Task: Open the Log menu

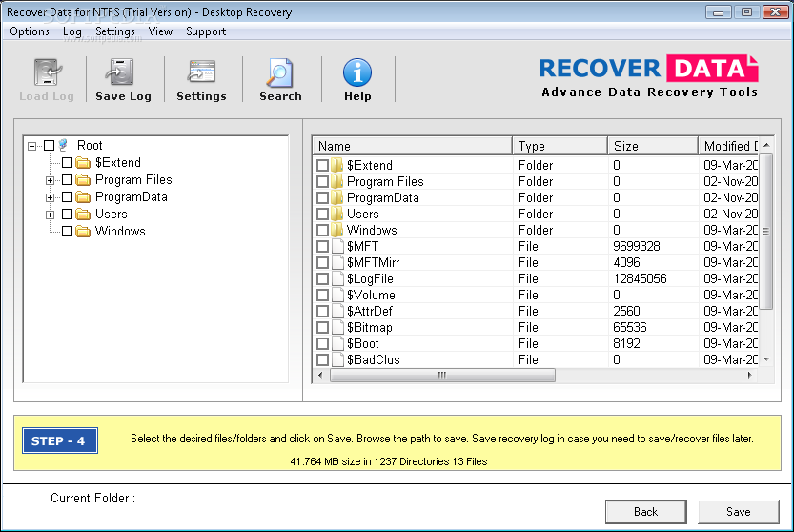Action: (71, 31)
